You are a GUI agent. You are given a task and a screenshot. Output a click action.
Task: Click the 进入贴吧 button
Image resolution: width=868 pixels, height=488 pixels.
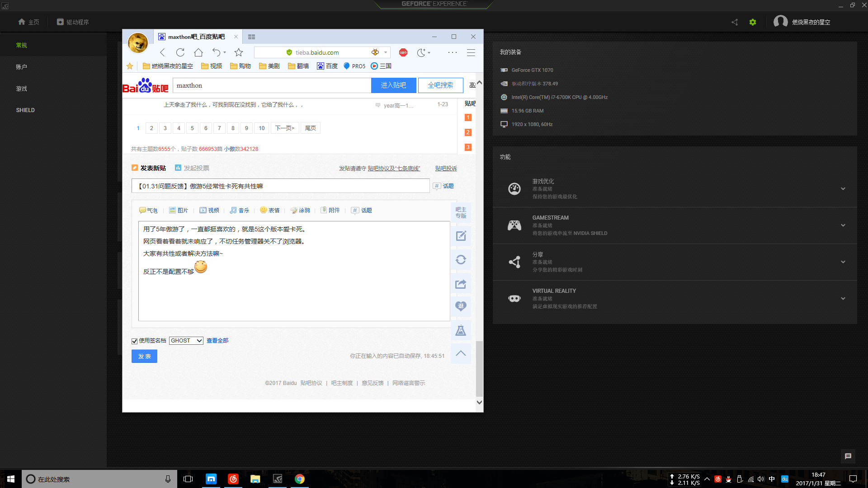tap(393, 85)
